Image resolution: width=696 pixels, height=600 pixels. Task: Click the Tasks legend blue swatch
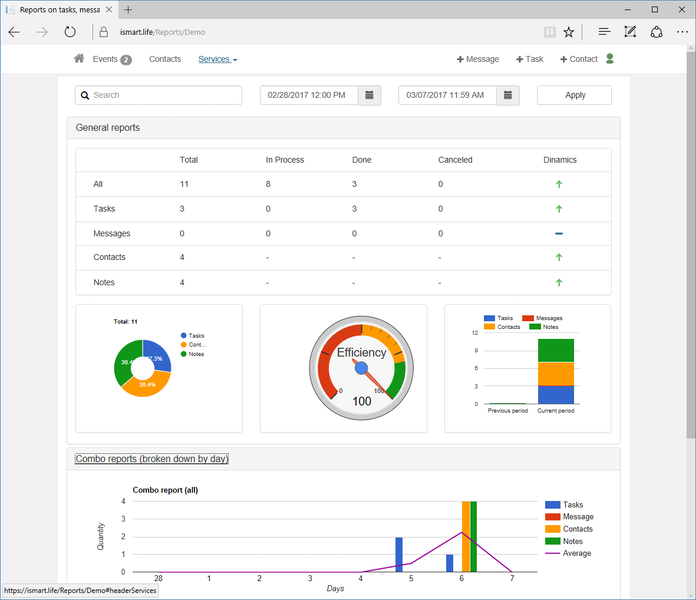coord(552,505)
